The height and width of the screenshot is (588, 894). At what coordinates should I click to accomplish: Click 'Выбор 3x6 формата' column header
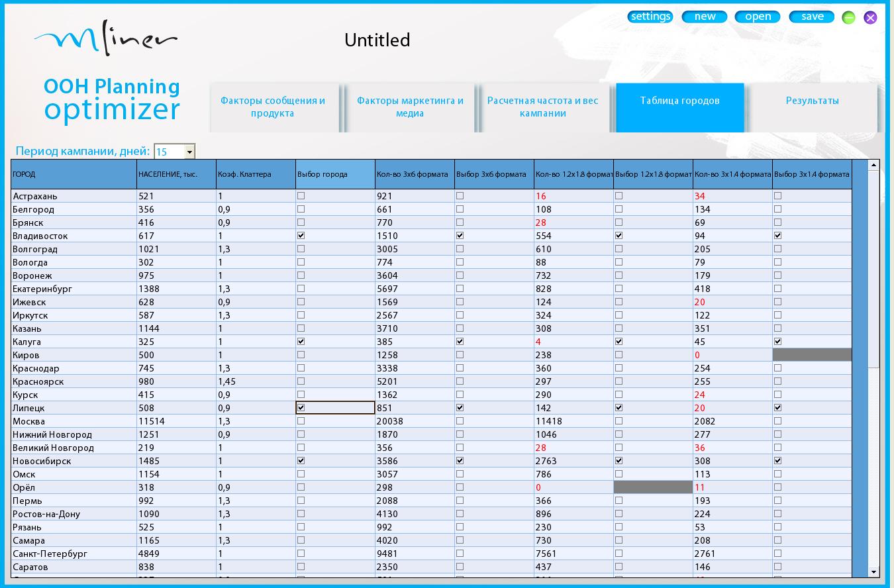tap(494, 174)
